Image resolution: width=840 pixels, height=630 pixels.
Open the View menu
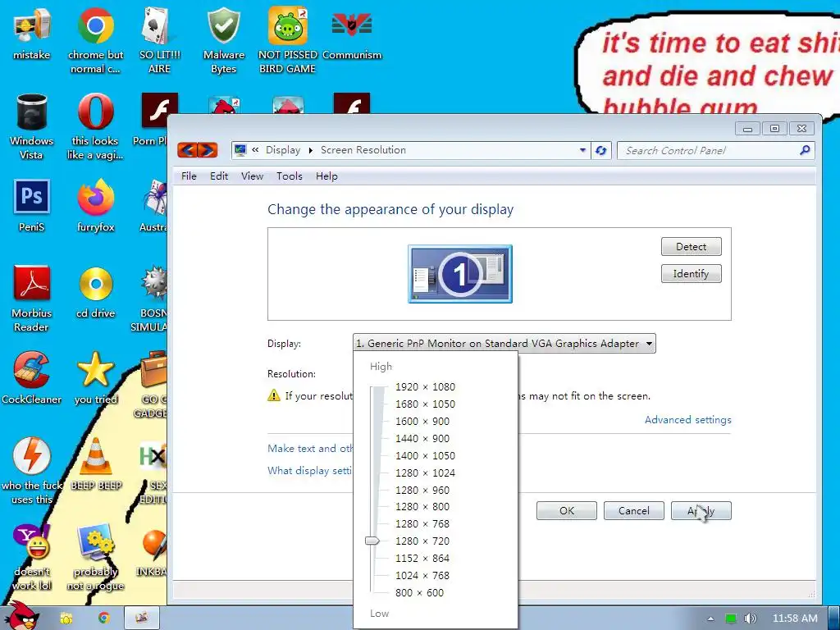pos(252,176)
